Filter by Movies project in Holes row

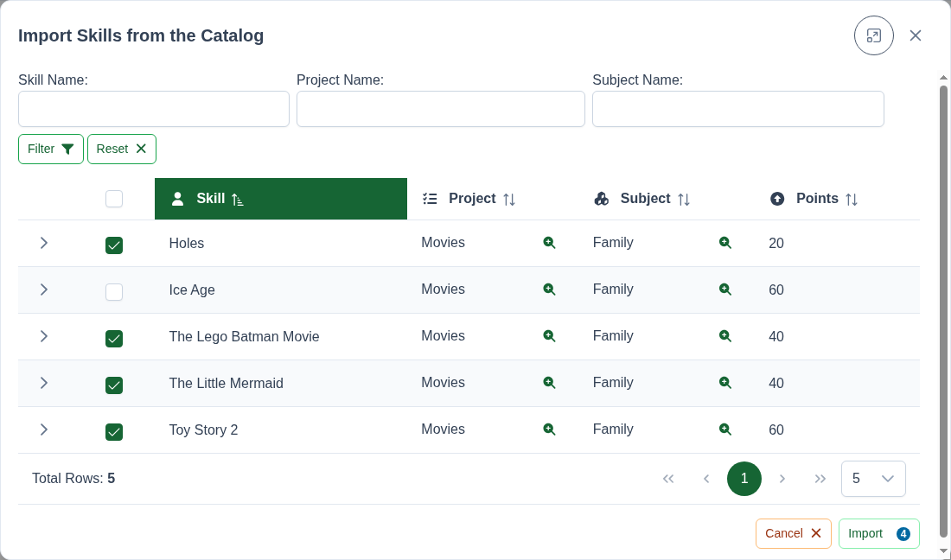tap(550, 243)
